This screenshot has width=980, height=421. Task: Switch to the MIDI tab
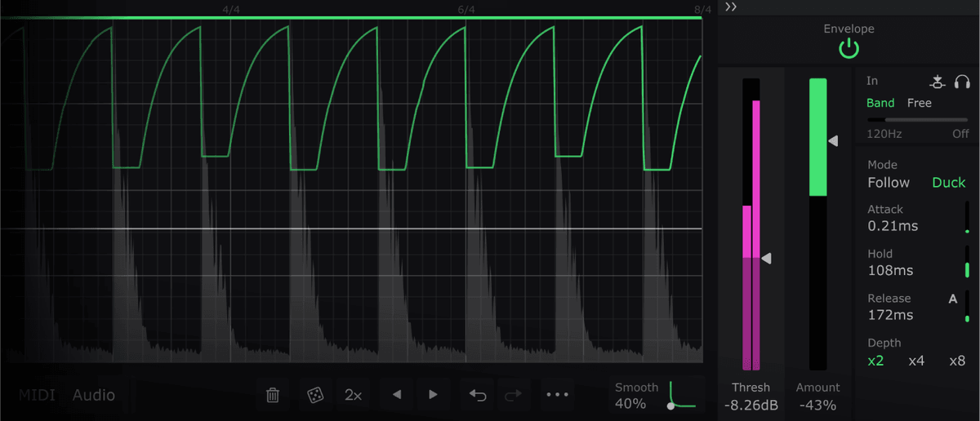coord(37,395)
